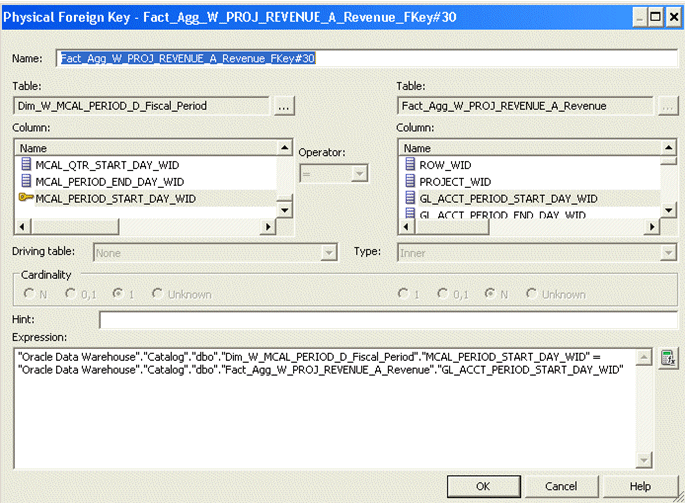Select MCAL_QTR_START_DAY_WID column

pyautogui.click(x=107, y=165)
